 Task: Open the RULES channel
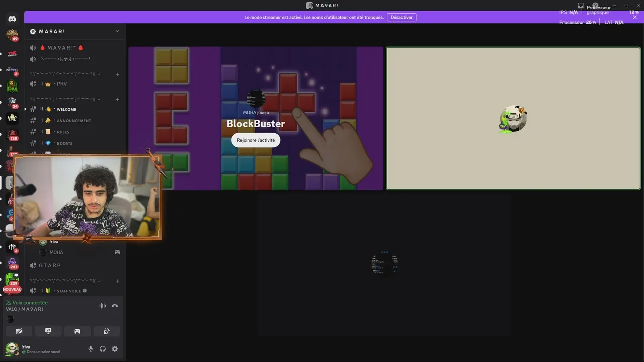point(74,132)
